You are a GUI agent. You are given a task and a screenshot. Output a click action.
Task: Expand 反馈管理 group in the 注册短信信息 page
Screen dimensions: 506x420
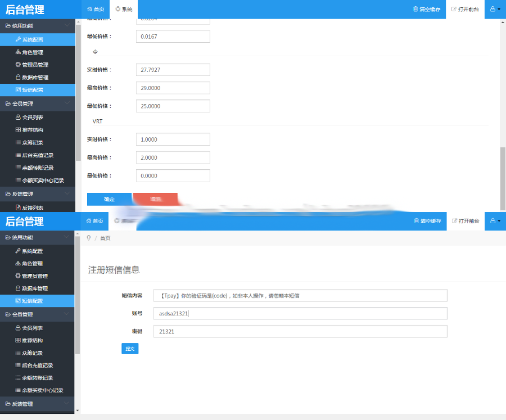(x=37, y=404)
